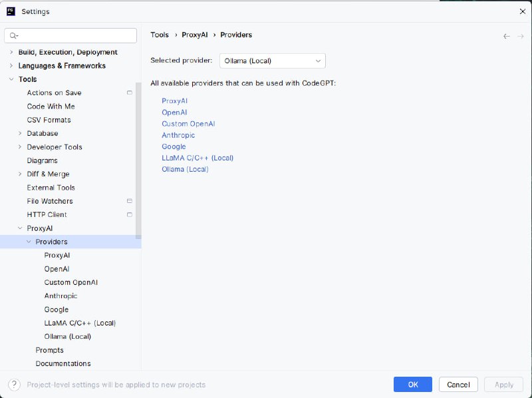The image size is (532, 398).
Task: Select Diagrams in tree
Action: pyautogui.click(x=43, y=160)
